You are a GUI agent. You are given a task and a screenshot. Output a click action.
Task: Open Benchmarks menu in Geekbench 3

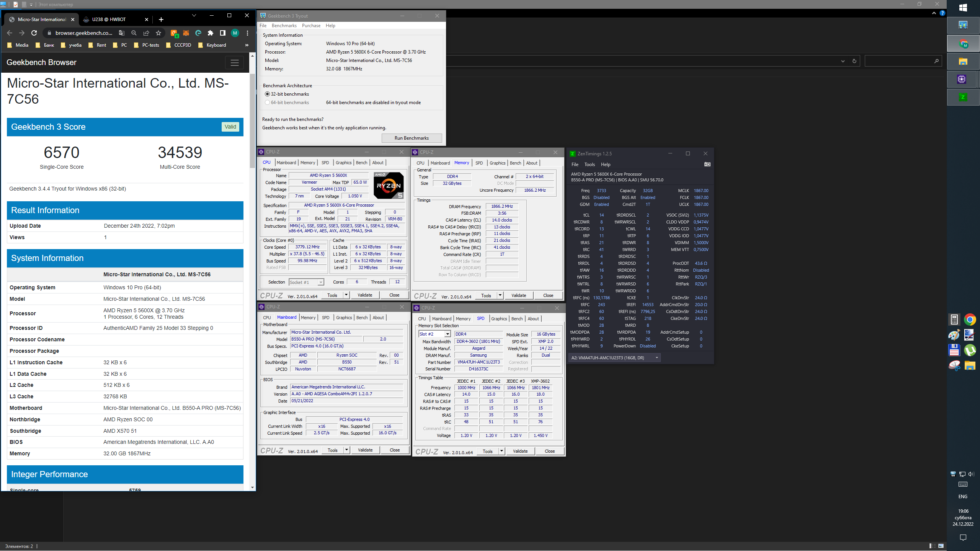[x=284, y=26]
